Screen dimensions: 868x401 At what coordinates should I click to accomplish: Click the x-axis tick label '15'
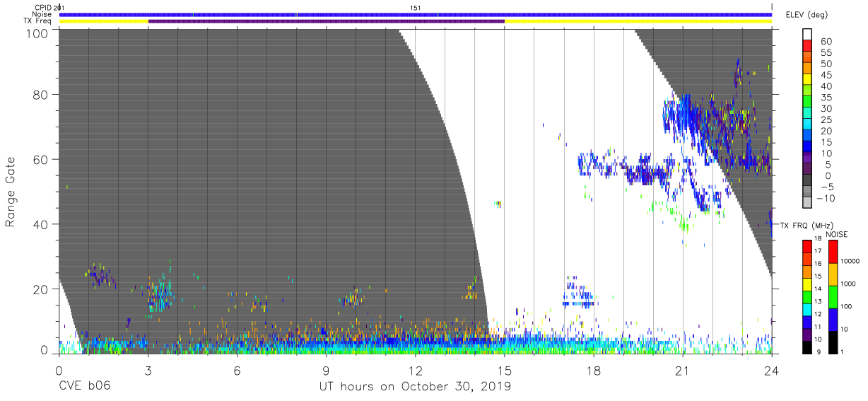(504, 370)
